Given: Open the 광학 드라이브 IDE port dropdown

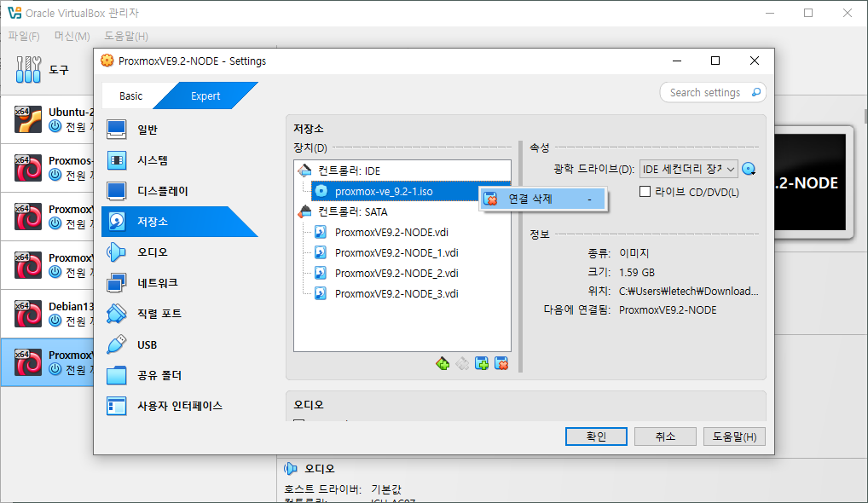Looking at the screenshot, I should pos(689,170).
